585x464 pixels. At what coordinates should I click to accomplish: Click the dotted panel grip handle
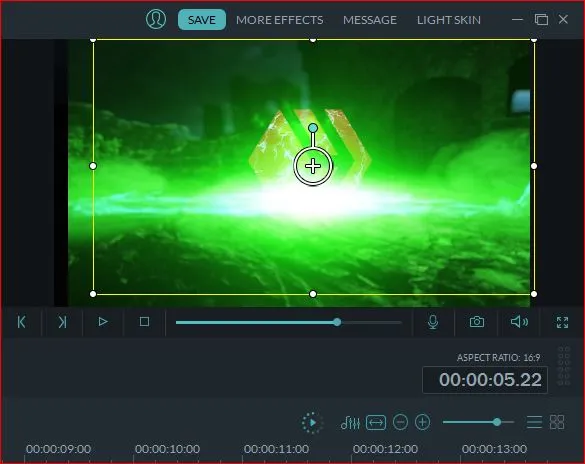564,366
